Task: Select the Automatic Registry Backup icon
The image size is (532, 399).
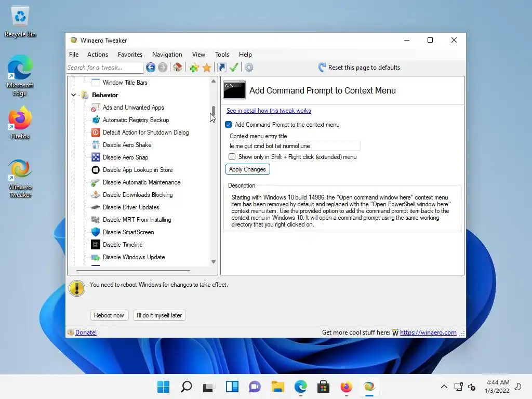Action: point(96,120)
